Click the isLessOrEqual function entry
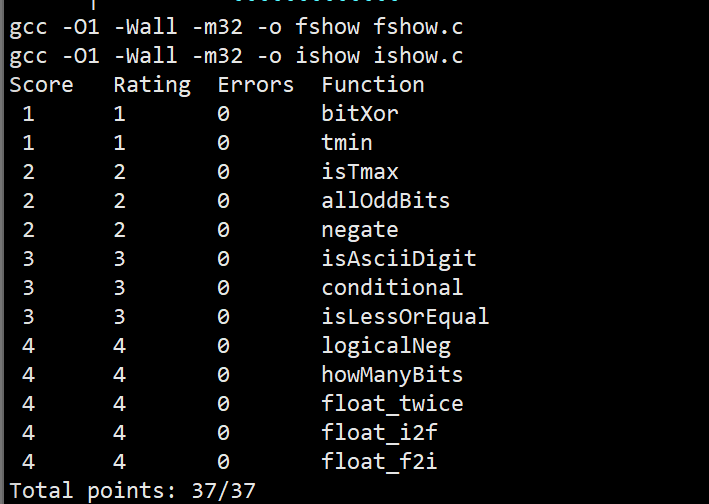This screenshot has height=504, width=709. tap(405, 317)
